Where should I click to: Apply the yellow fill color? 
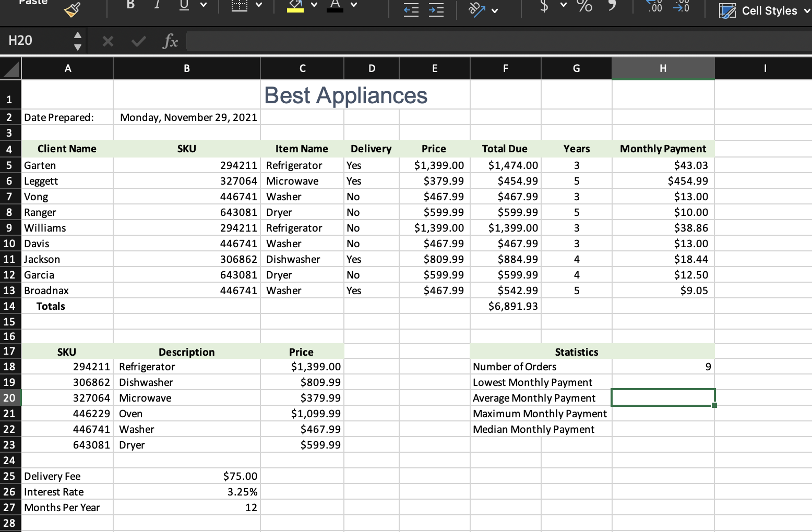[x=295, y=5]
